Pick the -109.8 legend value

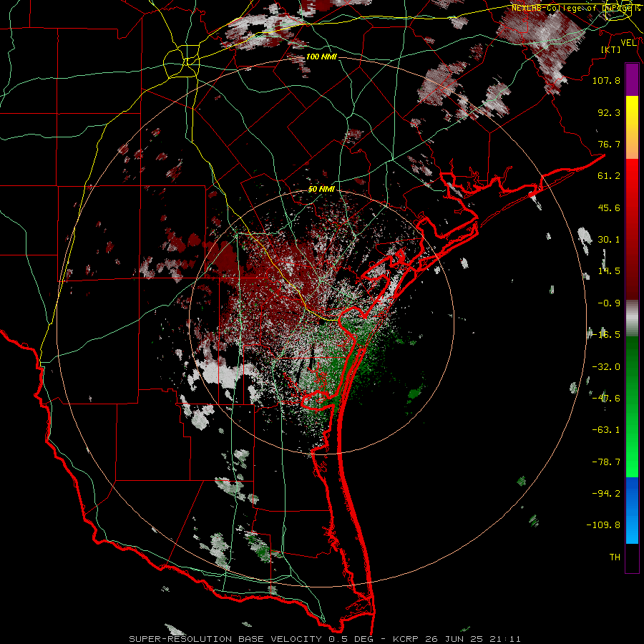click(x=604, y=525)
